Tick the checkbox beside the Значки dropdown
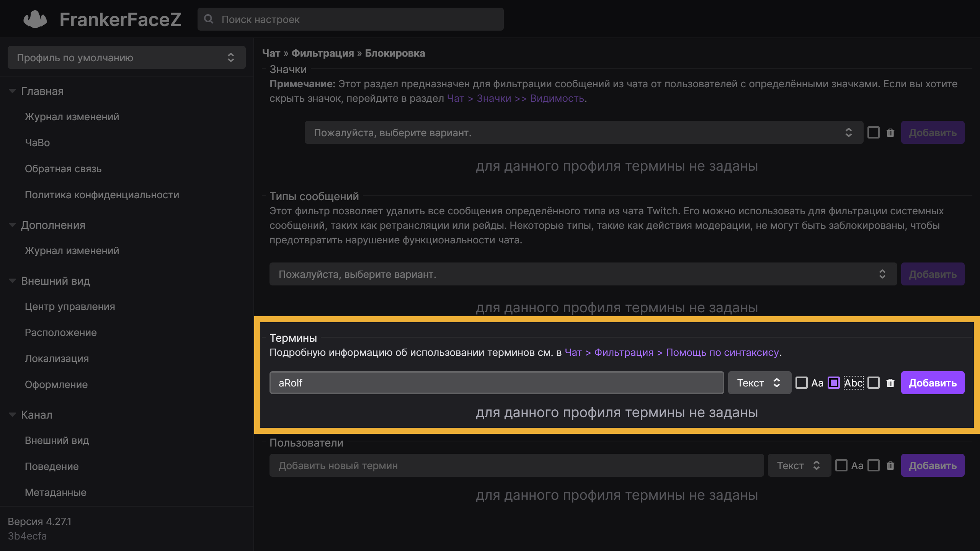 click(874, 133)
